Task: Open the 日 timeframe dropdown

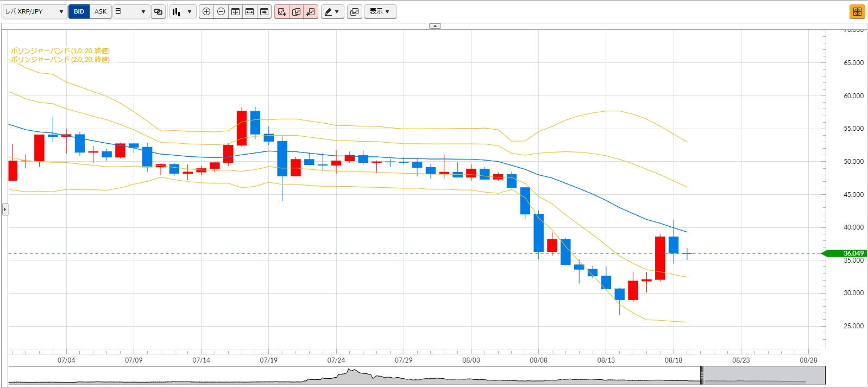Action: pyautogui.click(x=131, y=11)
